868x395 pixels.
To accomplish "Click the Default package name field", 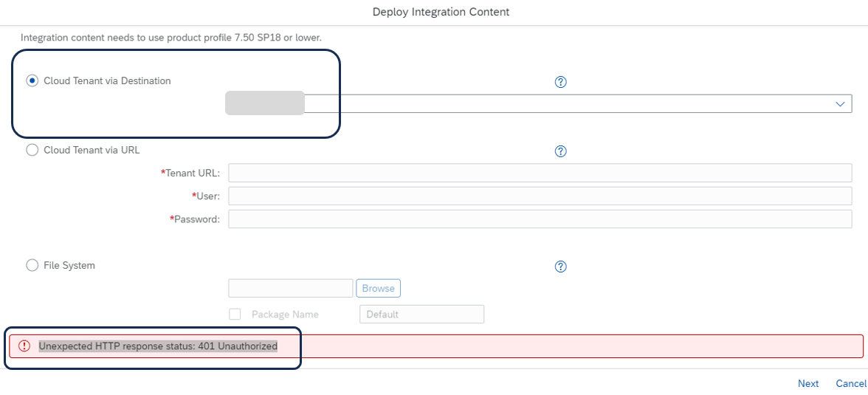I will (x=422, y=314).
